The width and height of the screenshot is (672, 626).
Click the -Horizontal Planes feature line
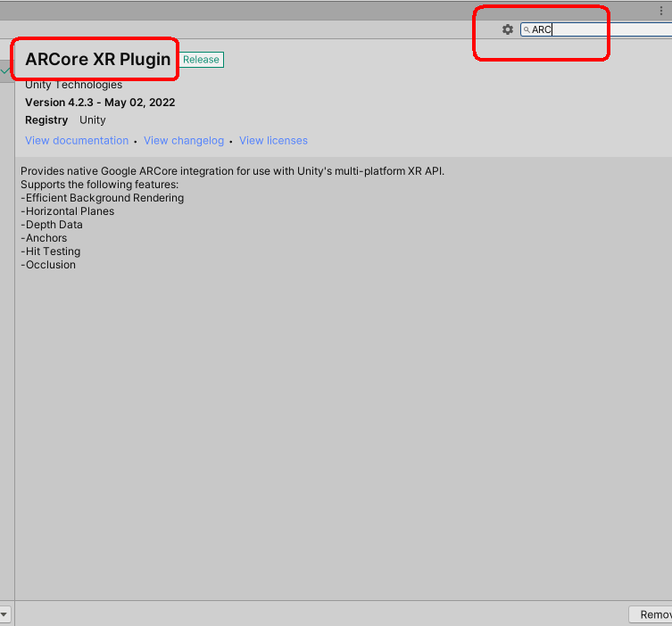pos(67,211)
